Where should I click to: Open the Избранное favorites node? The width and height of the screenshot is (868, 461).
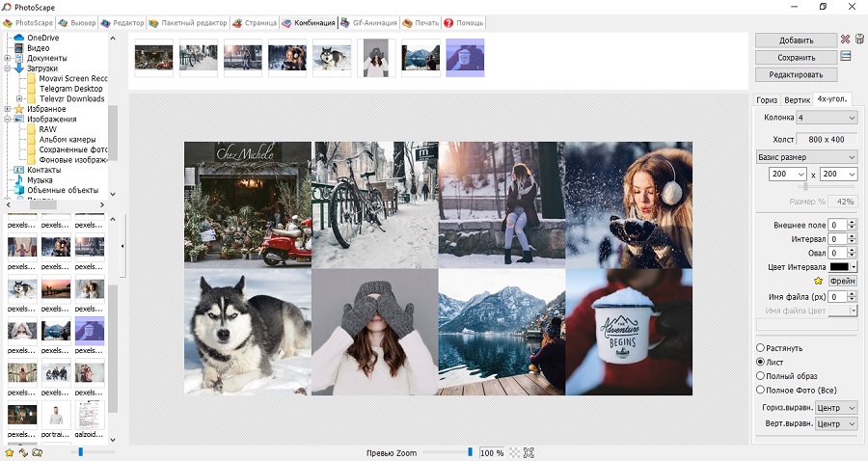click(46, 109)
